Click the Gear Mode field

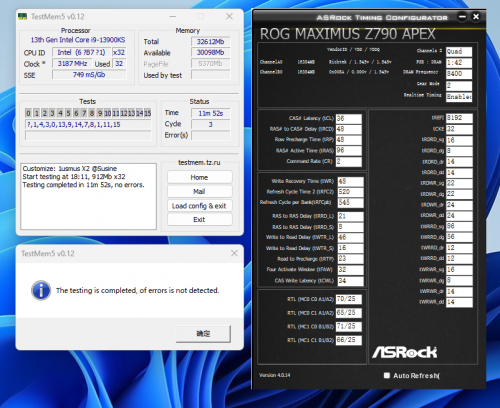coord(459,86)
